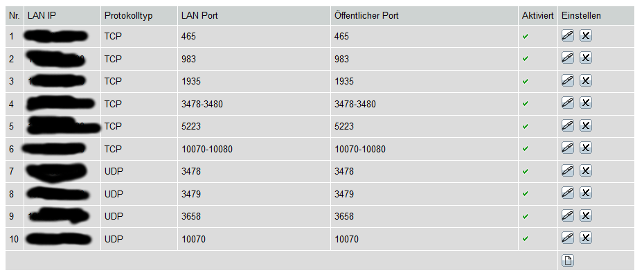Delete the UDP 3479 rule
The image size is (644, 275).
pos(586,193)
